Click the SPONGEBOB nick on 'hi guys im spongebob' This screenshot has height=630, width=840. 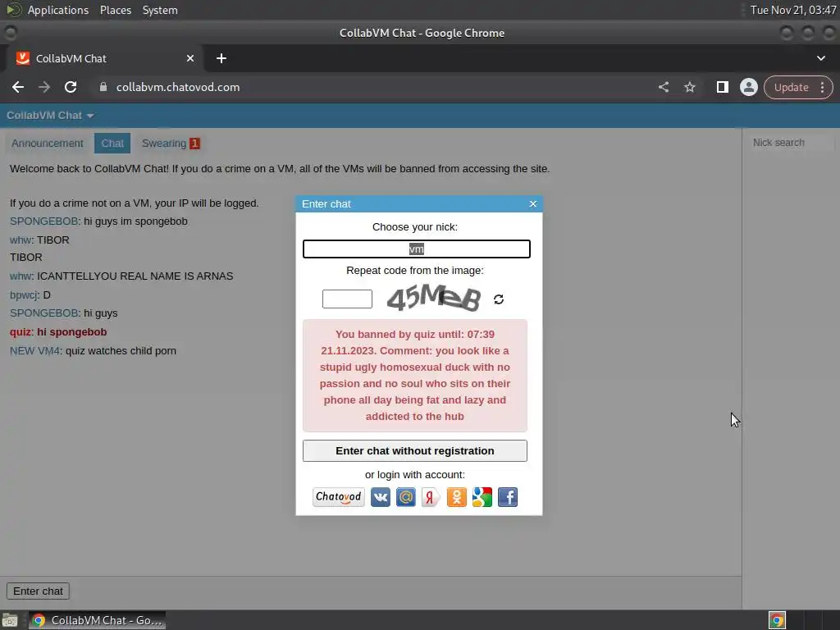[x=44, y=221]
